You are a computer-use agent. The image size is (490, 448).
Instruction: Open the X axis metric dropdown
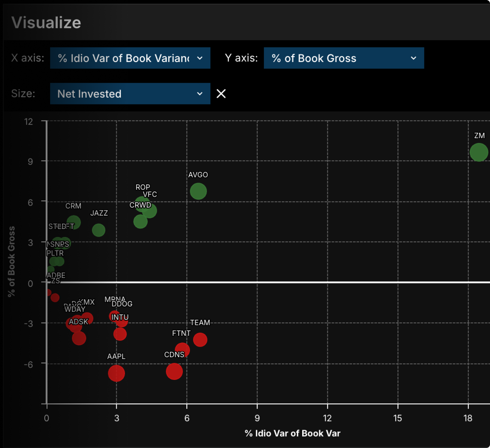coord(130,58)
